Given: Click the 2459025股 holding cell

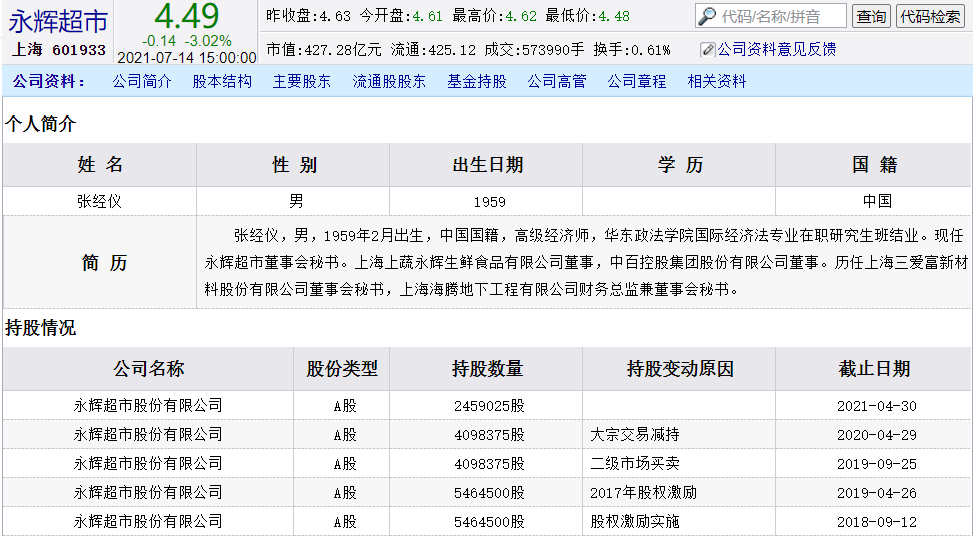Looking at the screenshot, I should (x=489, y=406).
